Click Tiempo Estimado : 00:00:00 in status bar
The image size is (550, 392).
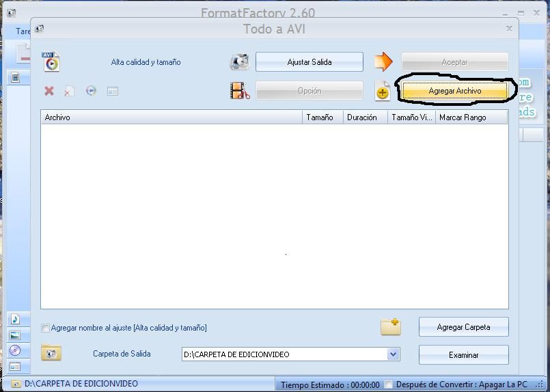pos(330,385)
